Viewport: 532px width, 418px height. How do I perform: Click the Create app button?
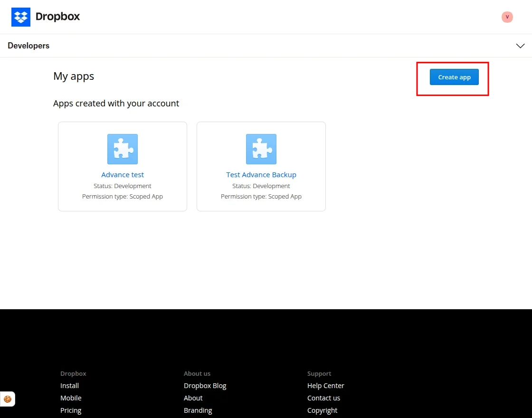pos(454,77)
